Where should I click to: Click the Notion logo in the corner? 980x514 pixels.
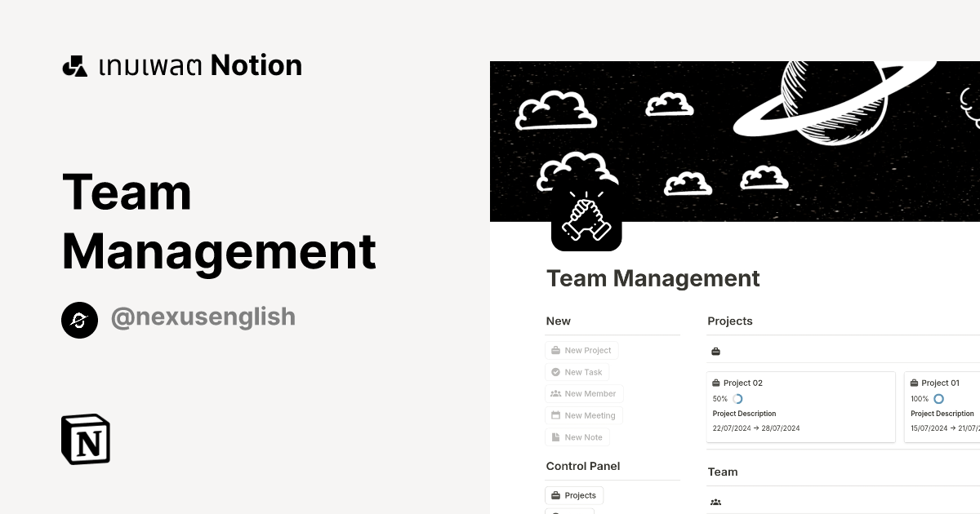point(85,439)
